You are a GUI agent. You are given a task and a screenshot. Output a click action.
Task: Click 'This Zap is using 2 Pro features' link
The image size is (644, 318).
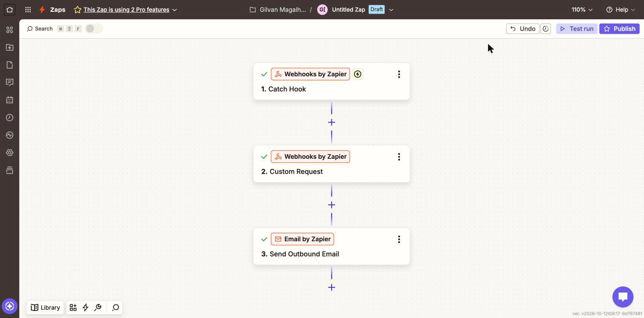(126, 10)
